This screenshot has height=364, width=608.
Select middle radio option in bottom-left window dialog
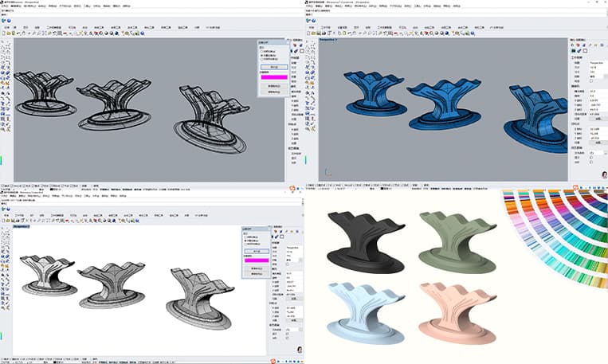click(x=245, y=241)
